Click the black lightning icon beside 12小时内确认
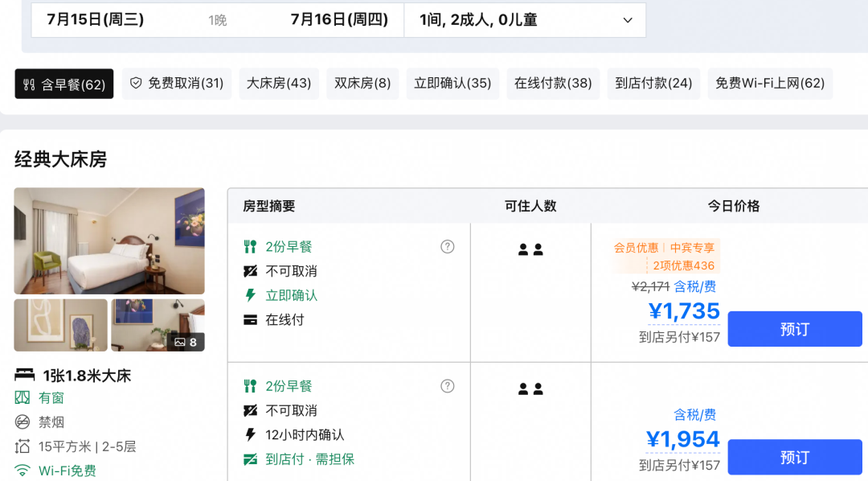This screenshot has height=481, width=868. click(250, 434)
